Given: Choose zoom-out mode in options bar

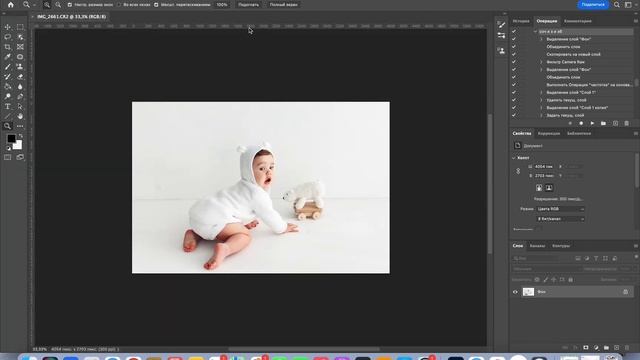Looking at the screenshot, I should point(58,5).
